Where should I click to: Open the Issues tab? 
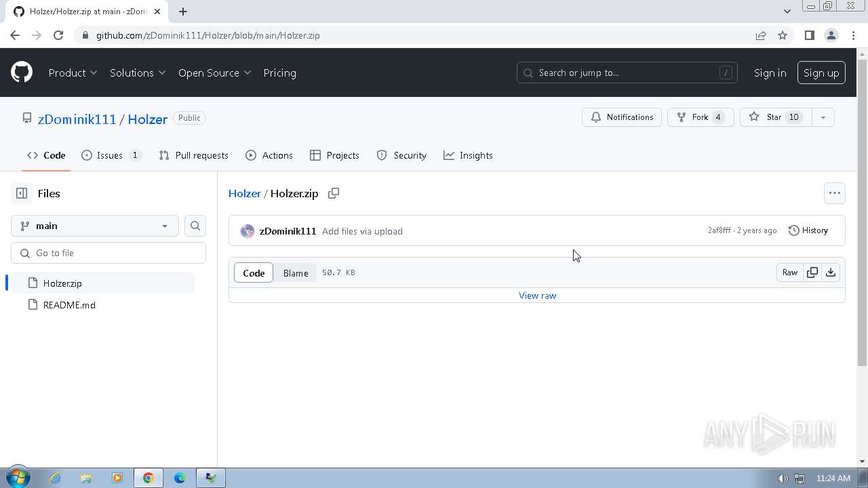111,155
